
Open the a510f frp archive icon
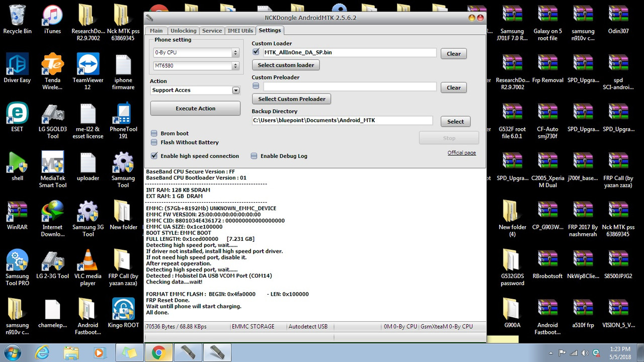tap(583, 313)
